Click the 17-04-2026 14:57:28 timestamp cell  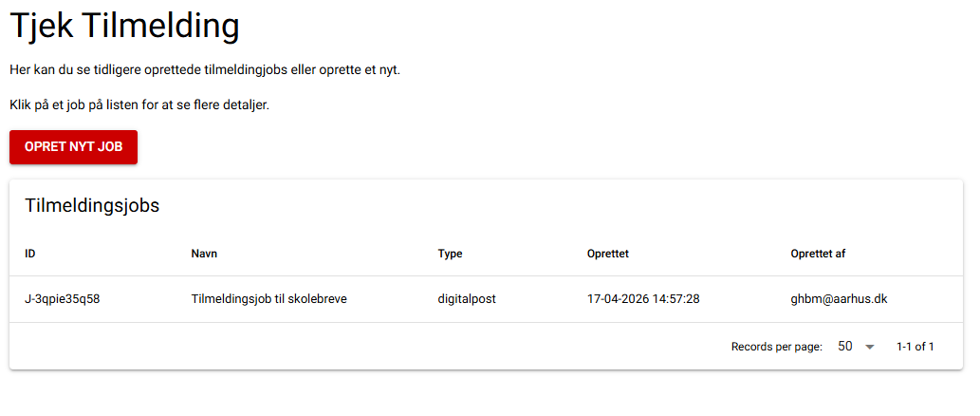[x=643, y=299]
